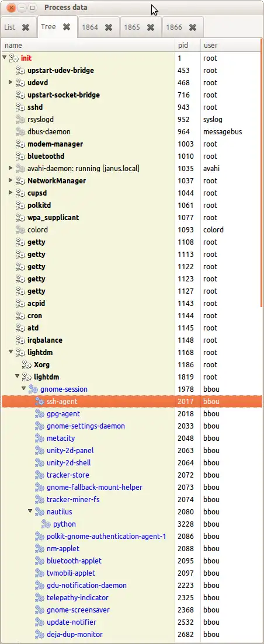The image size is (264, 644).
Task: Close the 1865 tab
Action: pos(151,27)
